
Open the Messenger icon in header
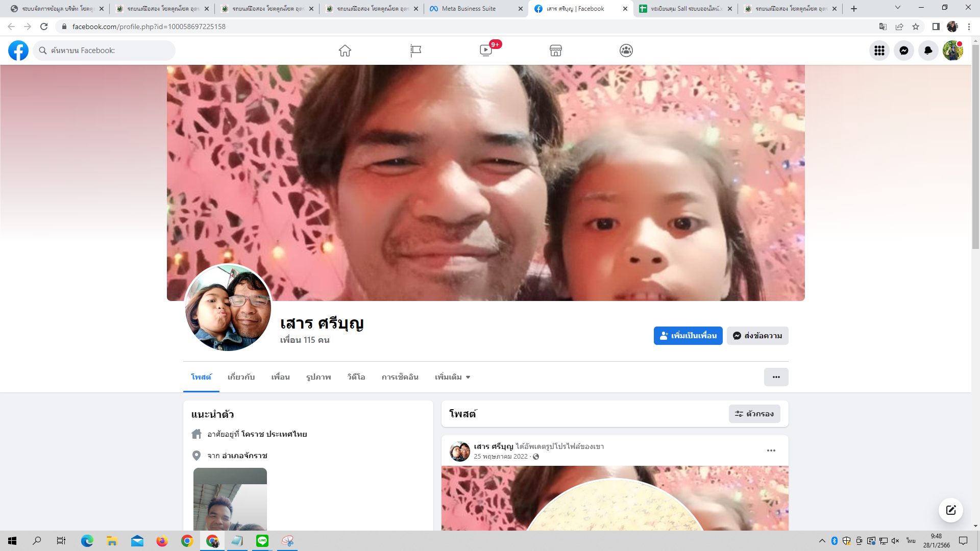[x=904, y=51]
